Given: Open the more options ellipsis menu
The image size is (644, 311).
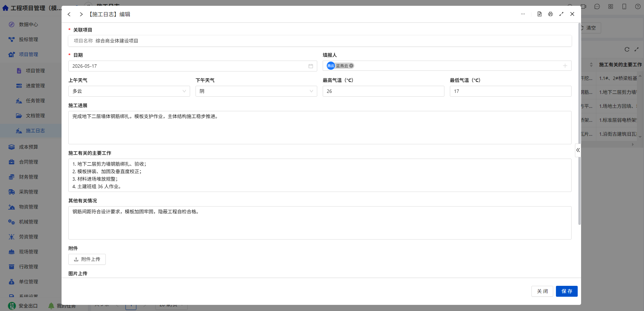Looking at the screenshot, I should [523, 14].
